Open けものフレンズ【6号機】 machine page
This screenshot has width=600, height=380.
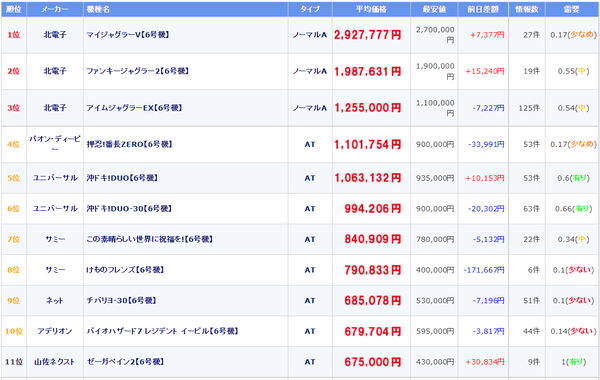tap(125, 270)
